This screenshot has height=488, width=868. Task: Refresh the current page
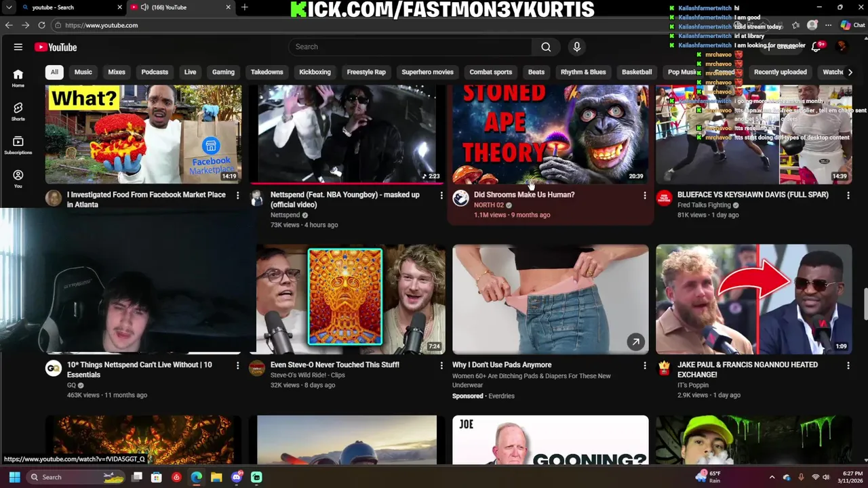41,25
